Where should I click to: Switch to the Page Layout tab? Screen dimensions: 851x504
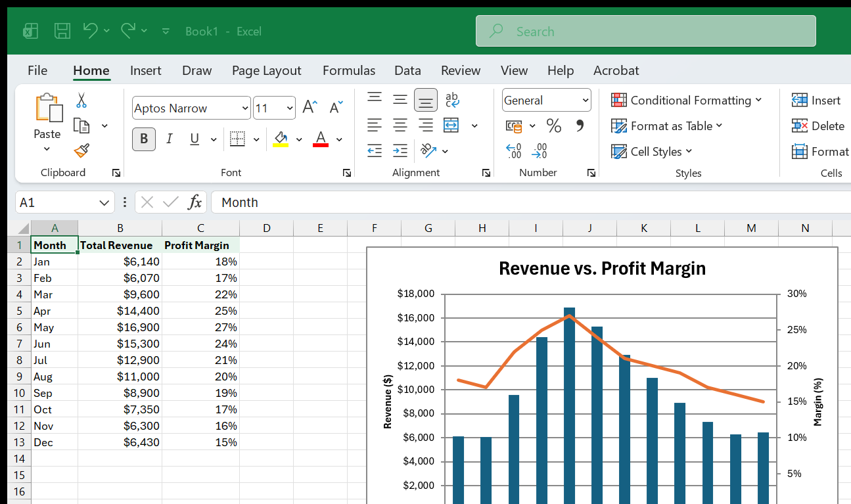(x=266, y=70)
